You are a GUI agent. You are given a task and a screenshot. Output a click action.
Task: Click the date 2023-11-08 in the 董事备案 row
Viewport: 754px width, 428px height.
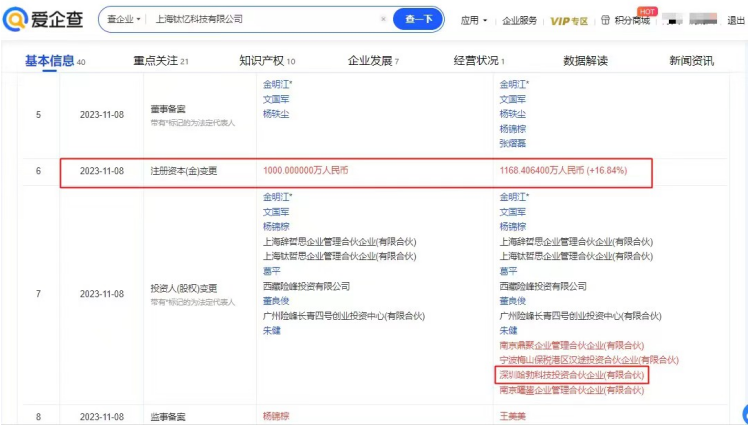coord(102,114)
